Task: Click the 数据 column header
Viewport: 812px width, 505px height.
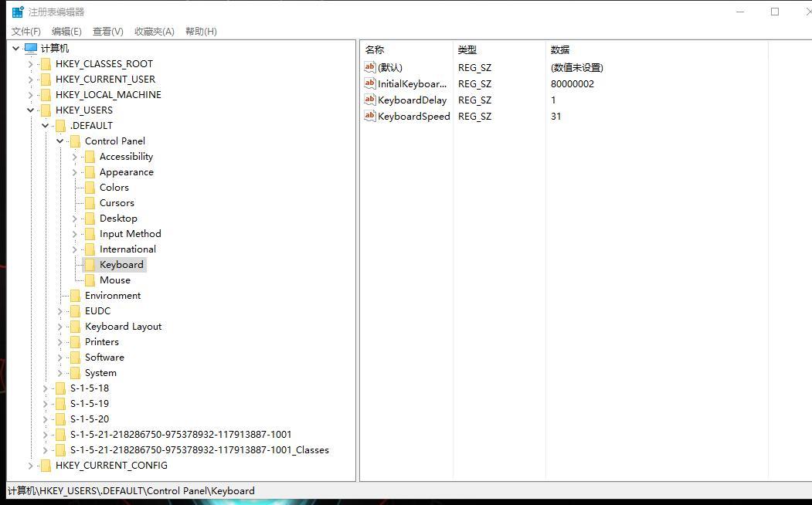Action: (558, 49)
